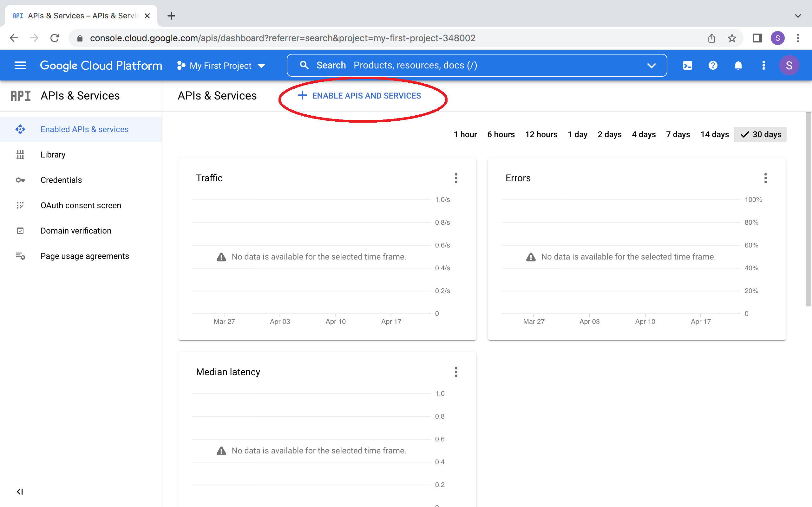Expand the search bar dropdown chevron
Image resolution: width=812 pixels, height=507 pixels.
coord(651,65)
